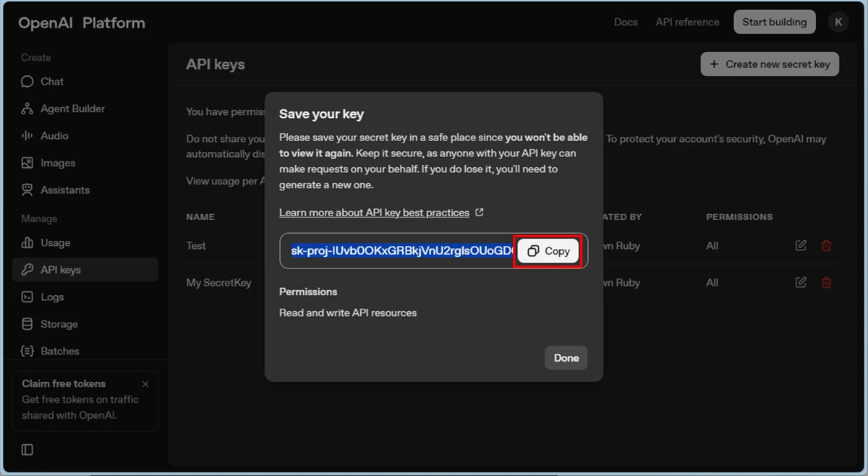This screenshot has width=868, height=476.
Task: Open Agent Builder in the sidebar
Action: coord(85,109)
